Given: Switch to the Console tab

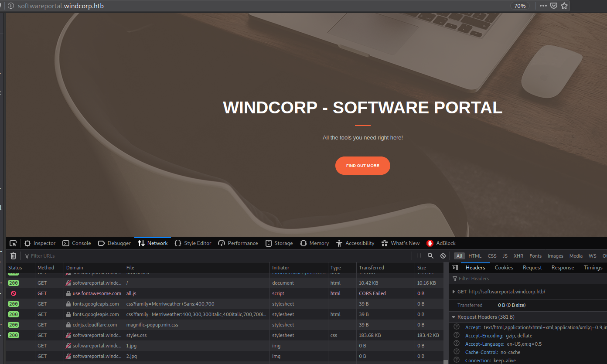Looking at the screenshot, I should [77, 243].
